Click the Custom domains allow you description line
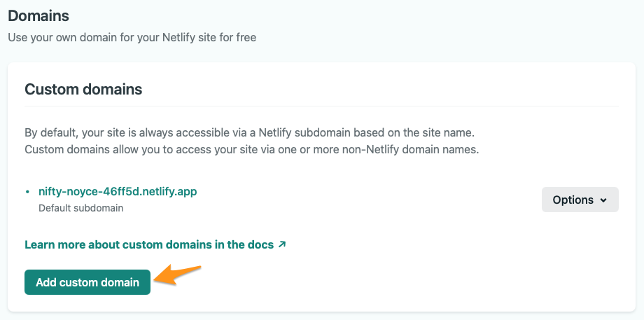Screen dimensions: 644x320 pyautogui.click(x=252, y=150)
